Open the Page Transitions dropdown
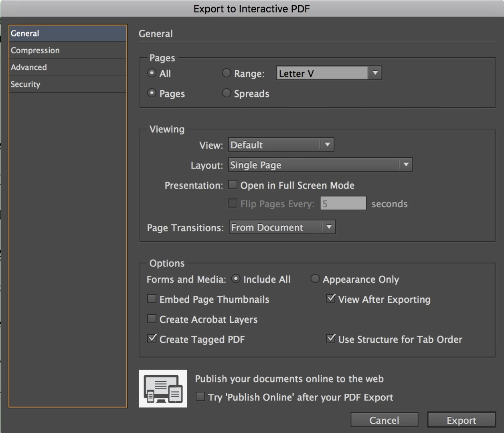 (x=282, y=227)
